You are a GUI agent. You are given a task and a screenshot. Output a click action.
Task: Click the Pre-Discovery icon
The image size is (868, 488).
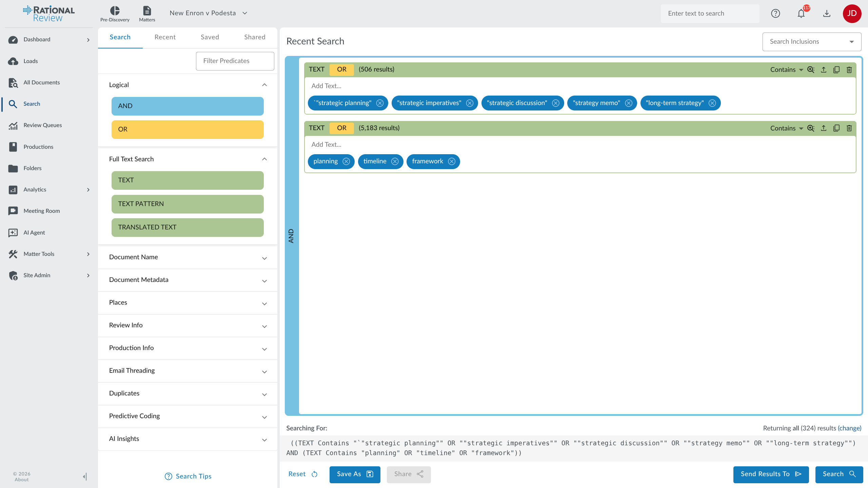click(x=115, y=14)
